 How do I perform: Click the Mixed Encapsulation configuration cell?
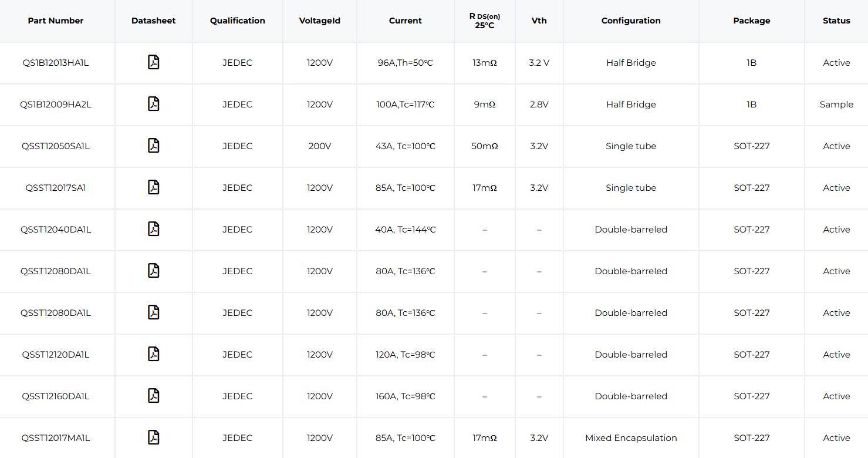click(x=631, y=438)
